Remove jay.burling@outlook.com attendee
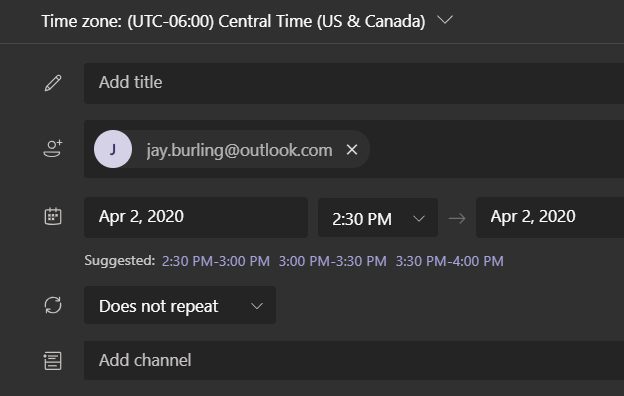This screenshot has height=396, width=624. [352, 150]
